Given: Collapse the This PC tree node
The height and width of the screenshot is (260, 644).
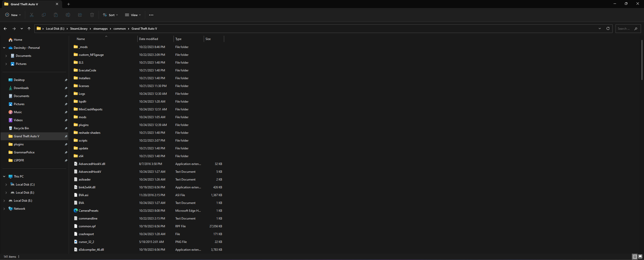Looking at the screenshot, I should [4, 177].
